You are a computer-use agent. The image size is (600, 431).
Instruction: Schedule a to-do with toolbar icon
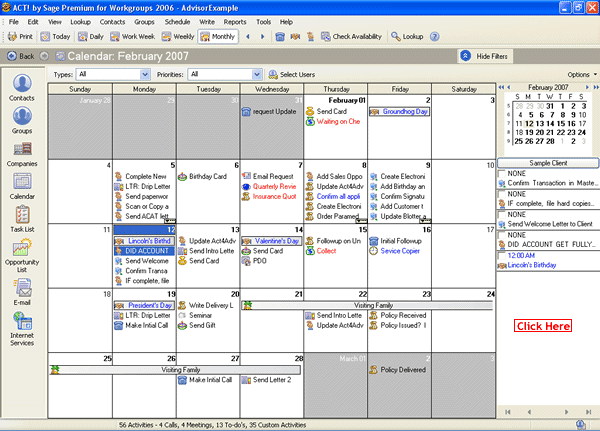(x=310, y=37)
